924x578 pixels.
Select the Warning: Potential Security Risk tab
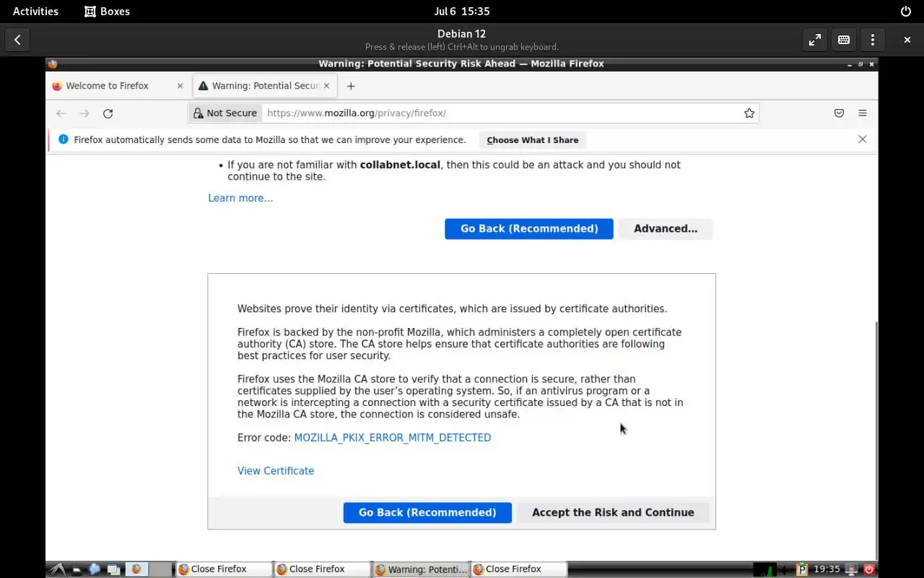[264, 86]
